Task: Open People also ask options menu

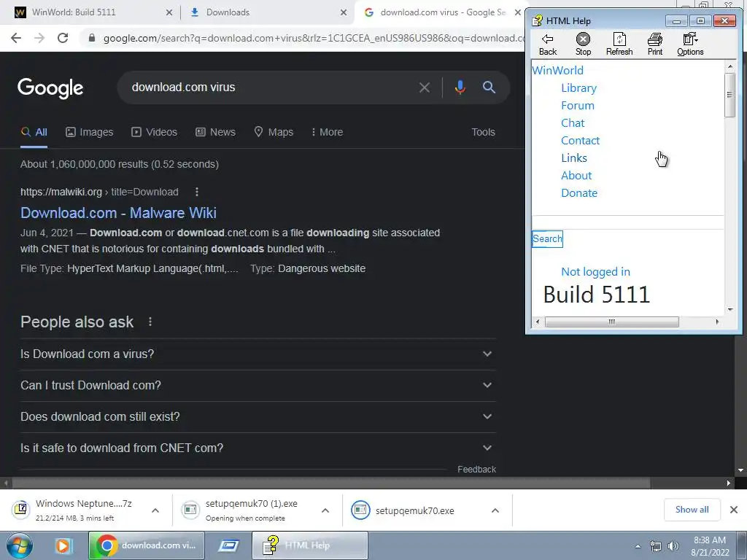Action: pos(150,322)
